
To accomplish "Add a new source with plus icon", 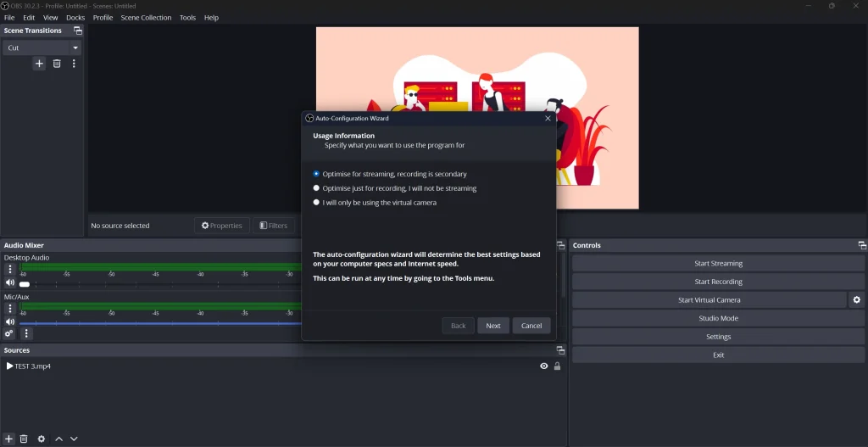I will [8, 439].
